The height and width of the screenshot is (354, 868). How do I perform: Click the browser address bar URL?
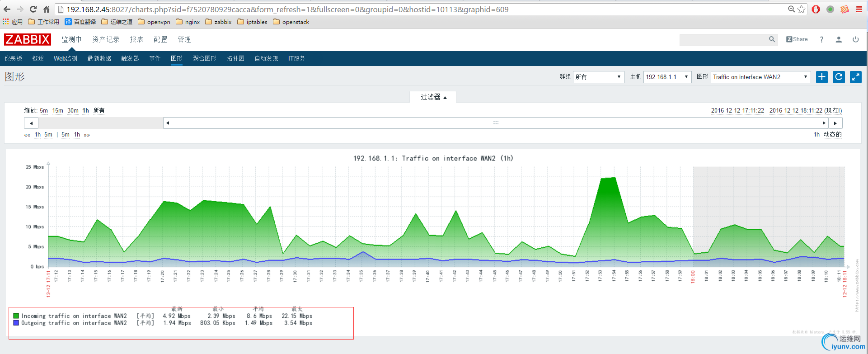(287, 9)
